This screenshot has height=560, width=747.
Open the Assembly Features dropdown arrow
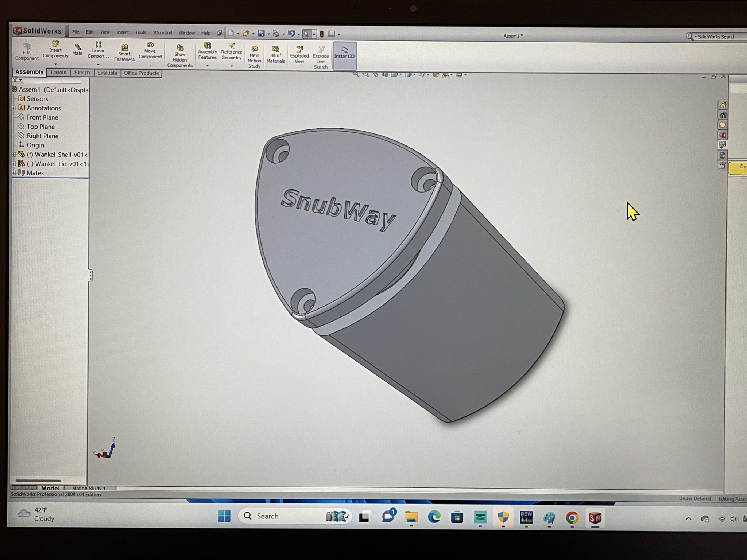pyautogui.click(x=208, y=66)
